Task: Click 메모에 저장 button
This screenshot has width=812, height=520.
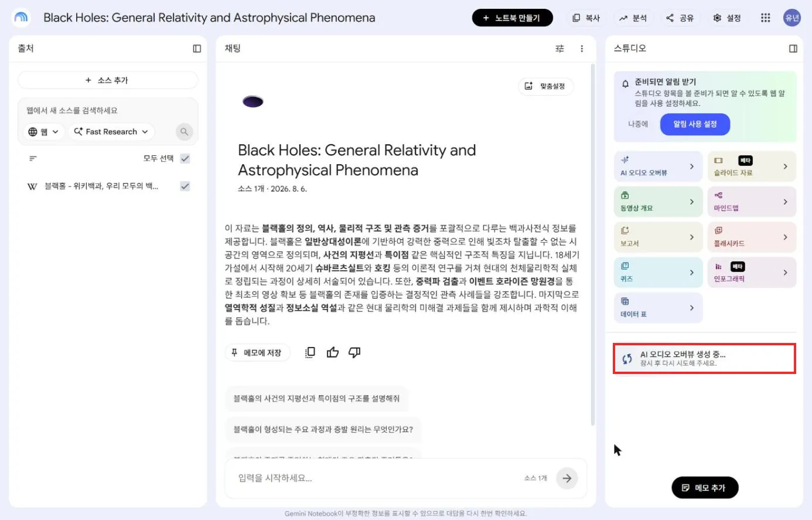Action: coord(257,352)
